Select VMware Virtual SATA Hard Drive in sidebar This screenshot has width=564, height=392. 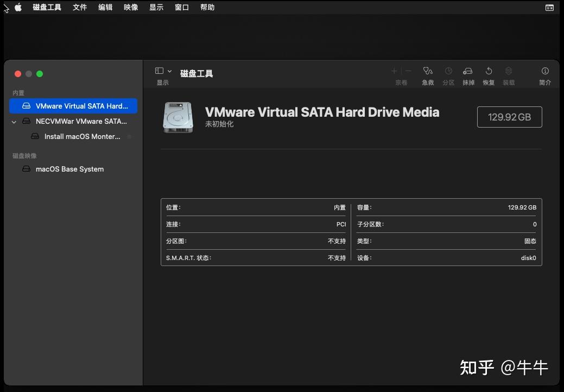coord(73,106)
